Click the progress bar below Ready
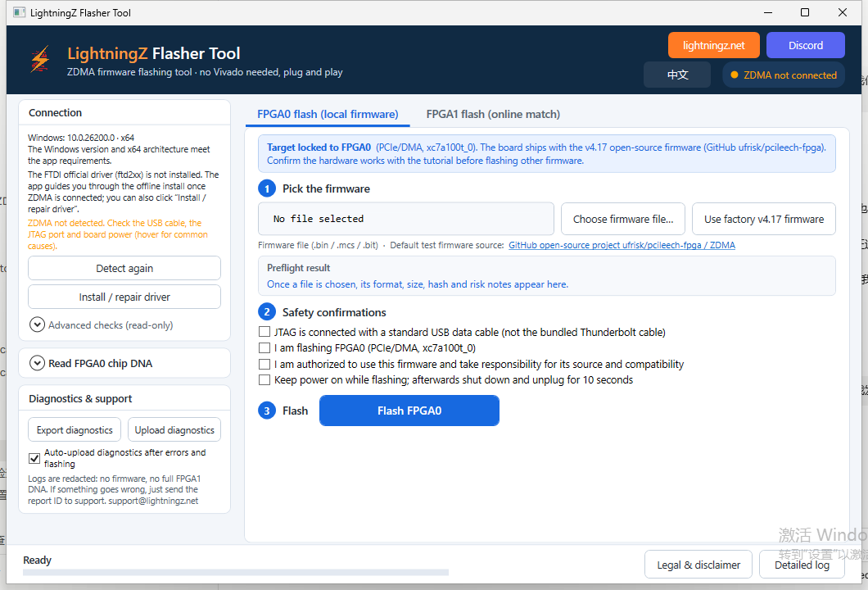Screen dimensions: 868x590 coord(236,572)
